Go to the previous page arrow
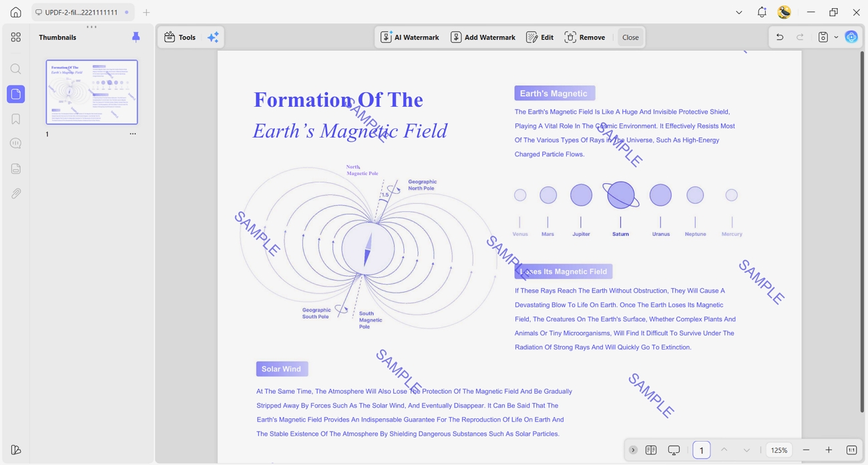This screenshot has width=868, height=465. [x=724, y=450]
